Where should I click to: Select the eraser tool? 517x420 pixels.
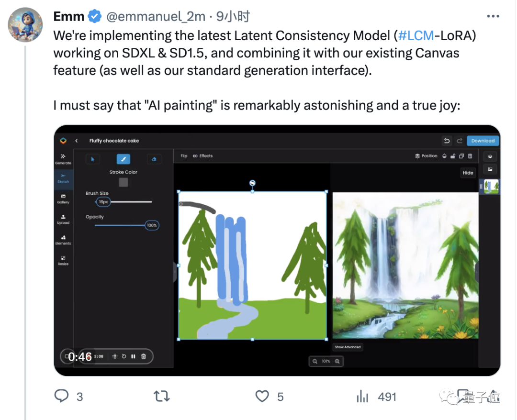[154, 159]
